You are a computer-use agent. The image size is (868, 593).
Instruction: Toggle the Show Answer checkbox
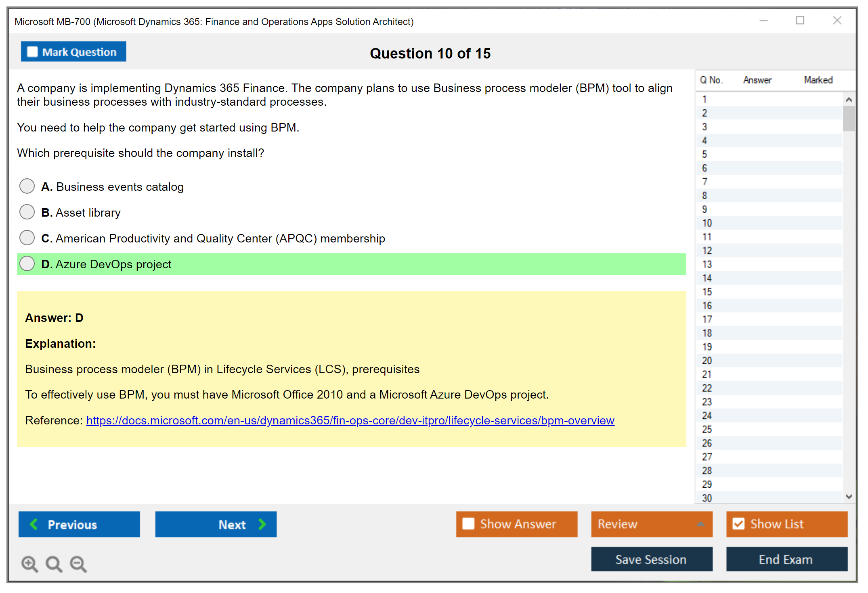pos(468,524)
